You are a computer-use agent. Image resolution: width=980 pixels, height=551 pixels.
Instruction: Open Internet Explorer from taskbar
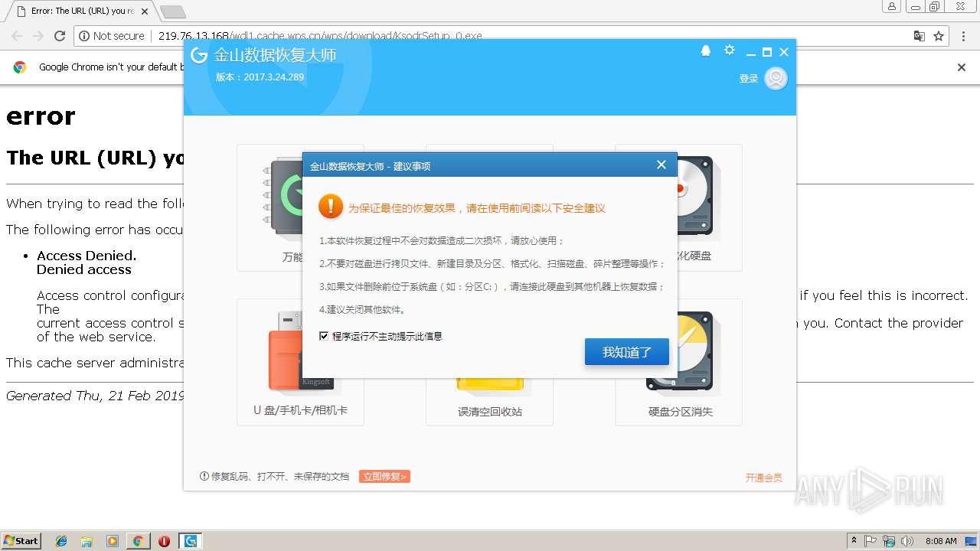pos(61,541)
